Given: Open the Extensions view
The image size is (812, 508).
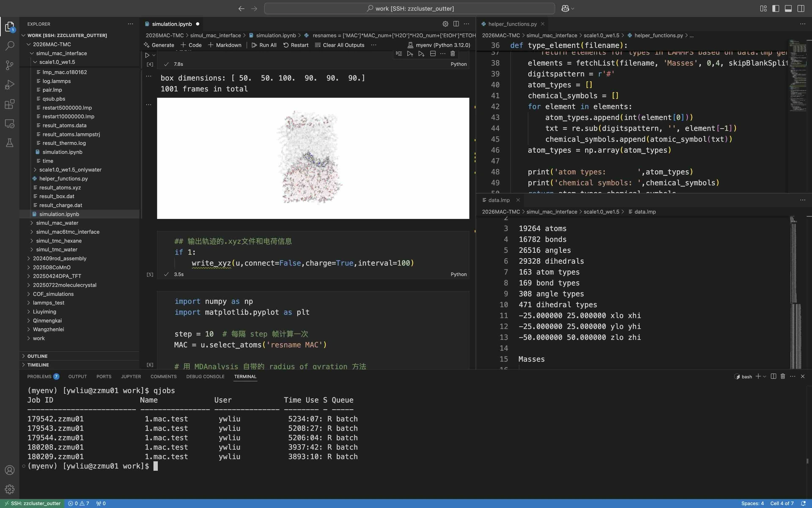Looking at the screenshot, I should (x=9, y=104).
